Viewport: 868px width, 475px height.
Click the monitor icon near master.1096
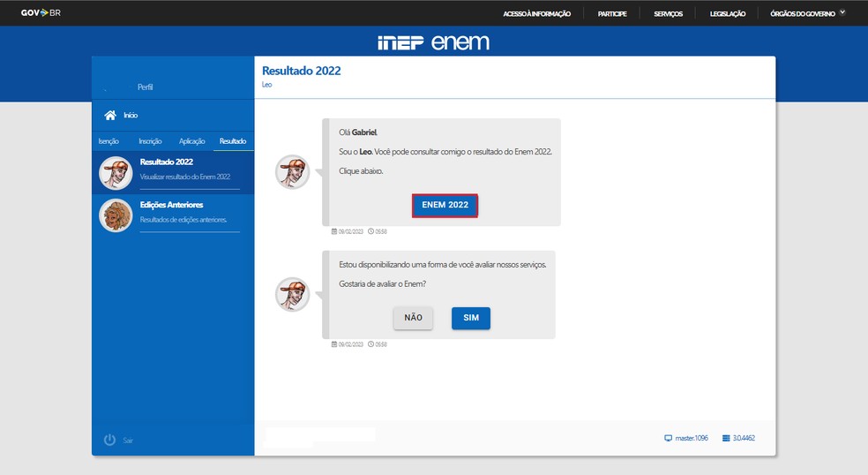[668, 438]
